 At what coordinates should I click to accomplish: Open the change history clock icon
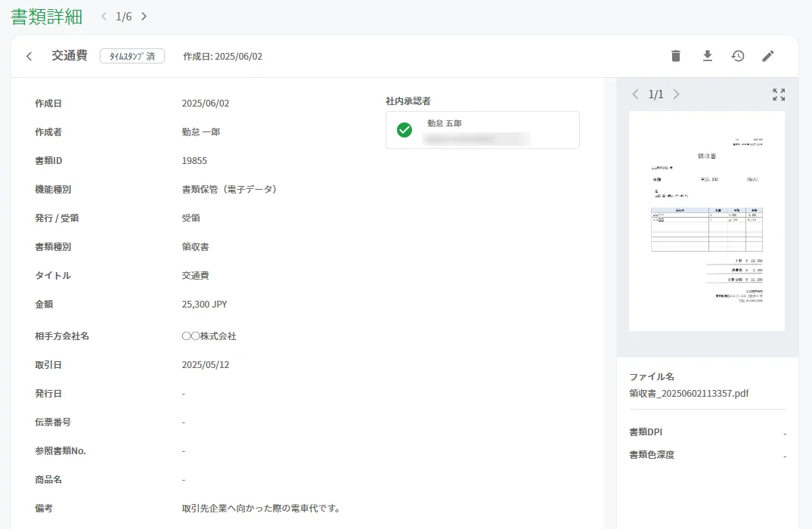click(738, 56)
